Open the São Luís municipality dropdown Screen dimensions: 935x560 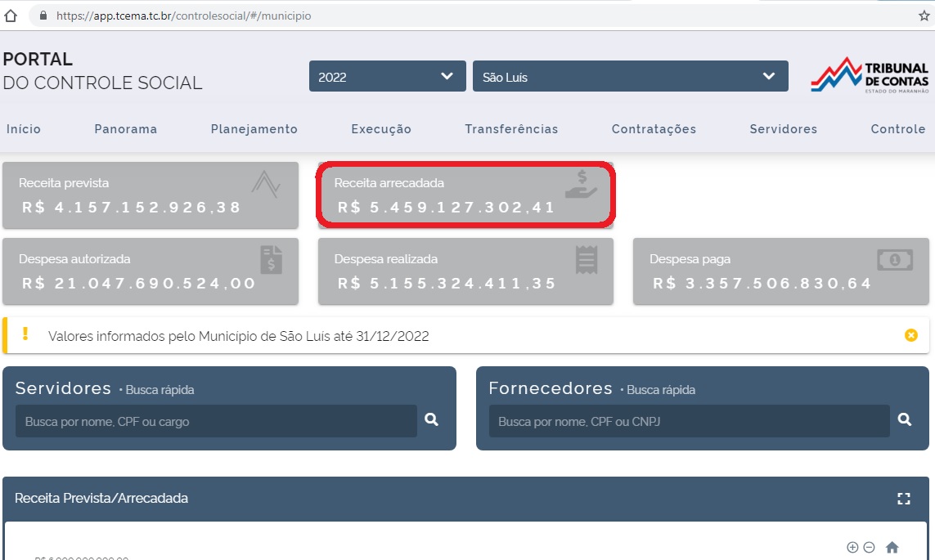pos(630,77)
